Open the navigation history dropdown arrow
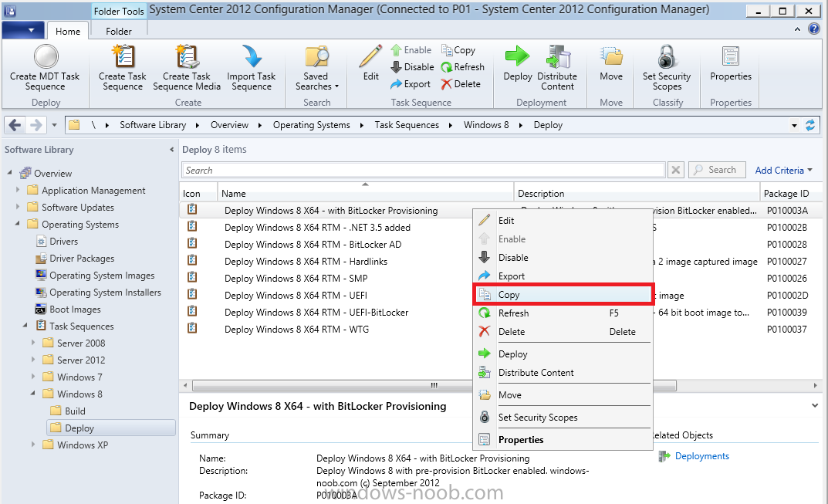Screen dimensions: 828x504 pos(54,125)
